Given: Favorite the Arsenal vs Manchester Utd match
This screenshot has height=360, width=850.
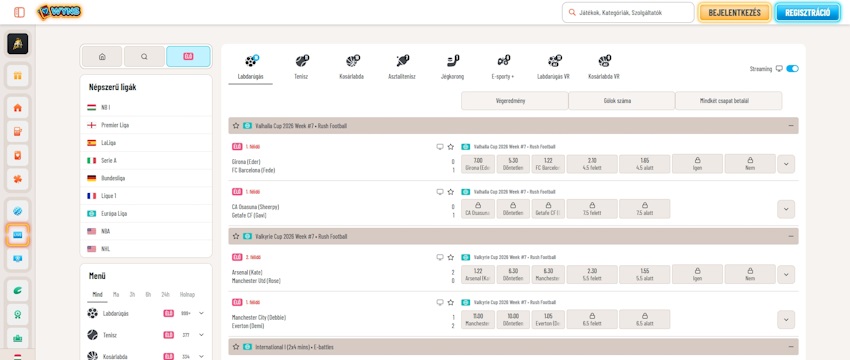Looking at the screenshot, I should coord(450,258).
